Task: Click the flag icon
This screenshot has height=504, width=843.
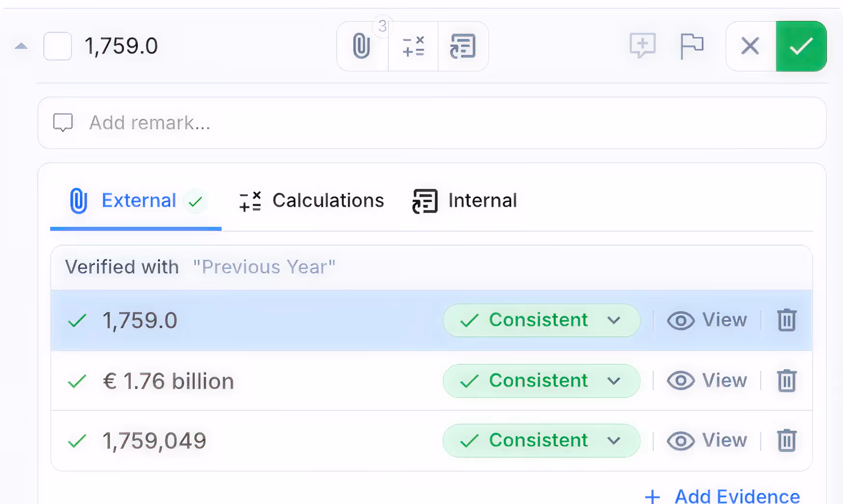Action: [x=692, y=46]
